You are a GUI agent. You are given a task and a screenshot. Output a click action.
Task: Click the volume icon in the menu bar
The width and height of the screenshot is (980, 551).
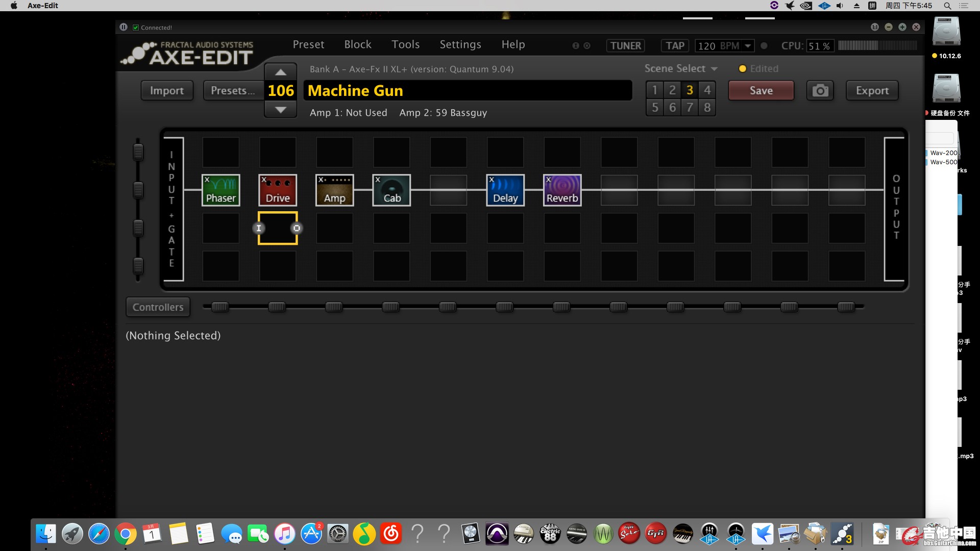pos(840,6)
